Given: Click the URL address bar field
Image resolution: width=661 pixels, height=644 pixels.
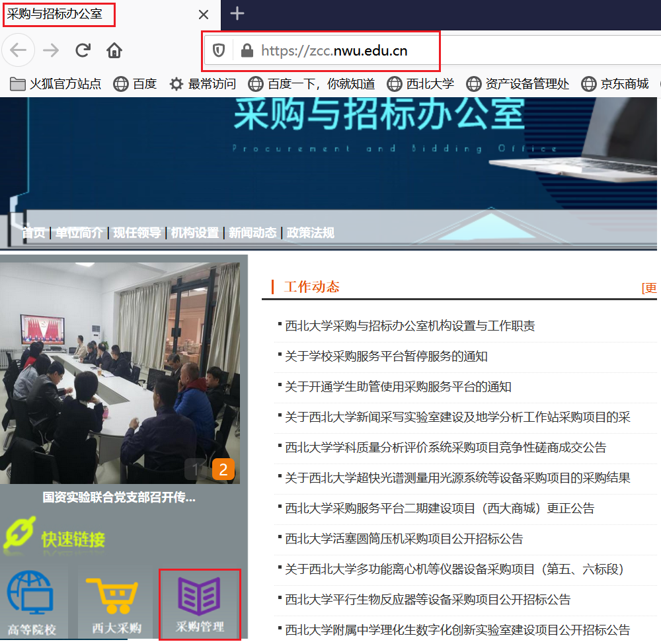Looking at the screenshot, I should [x=344, y=50].
